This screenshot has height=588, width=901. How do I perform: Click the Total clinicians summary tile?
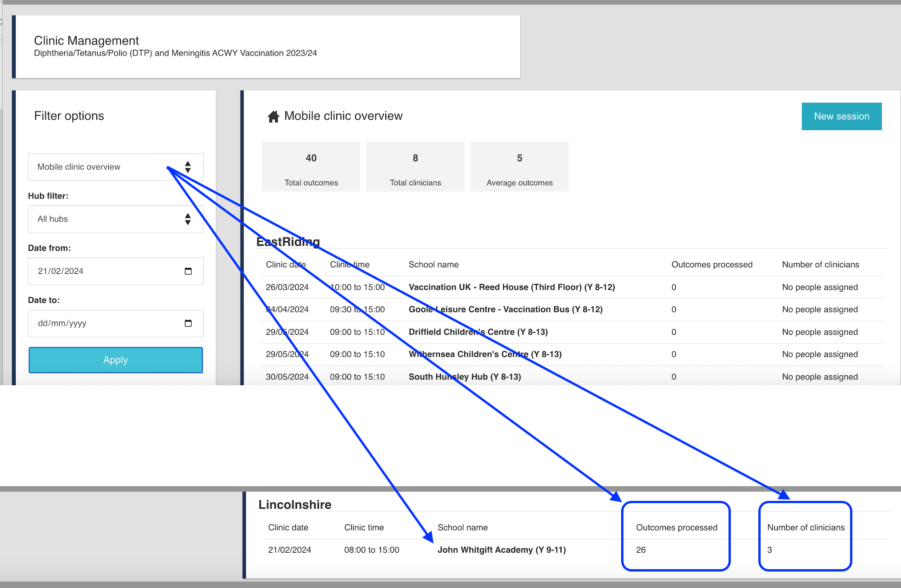(x=415, y=167)
